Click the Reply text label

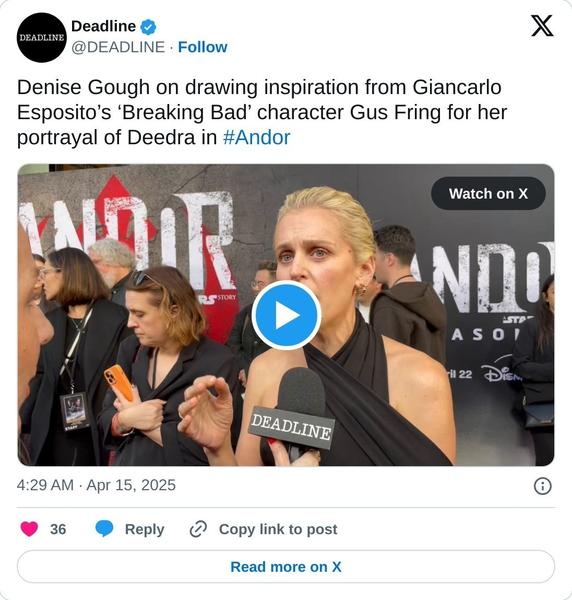144,529
